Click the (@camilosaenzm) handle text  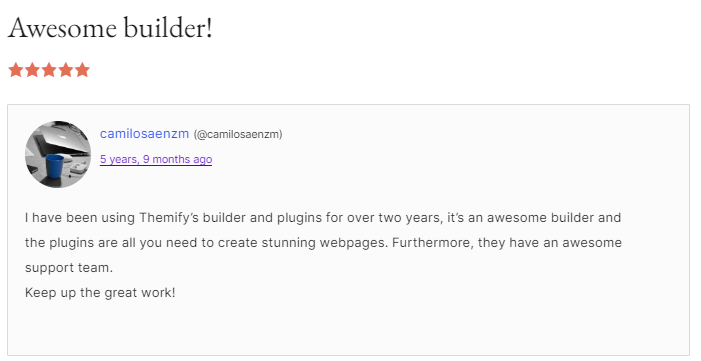(238, 134)
